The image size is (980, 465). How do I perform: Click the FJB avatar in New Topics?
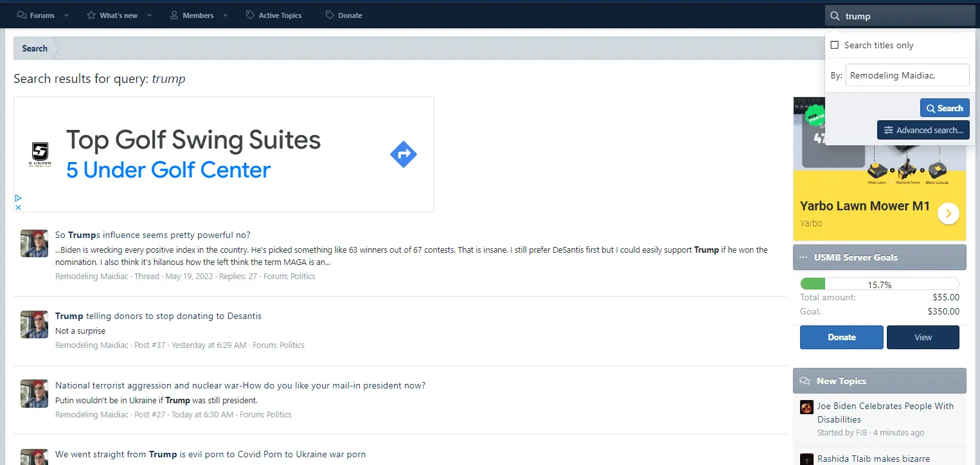point(806,407)
